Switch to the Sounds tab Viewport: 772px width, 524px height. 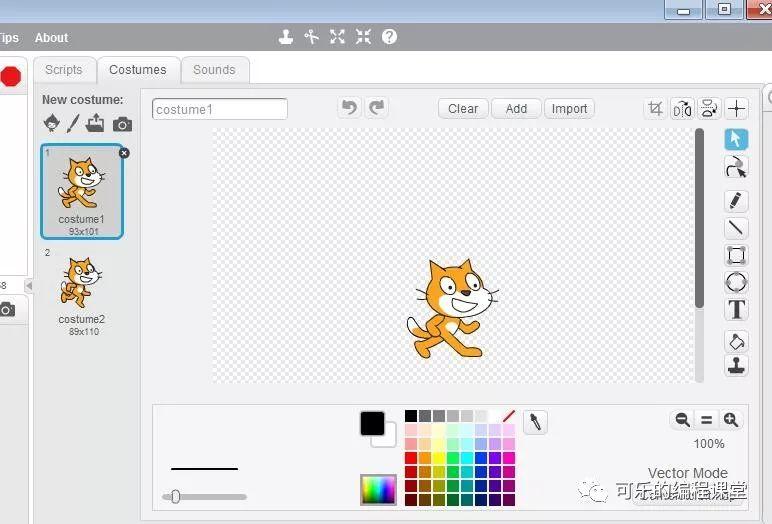coord(215,70)
